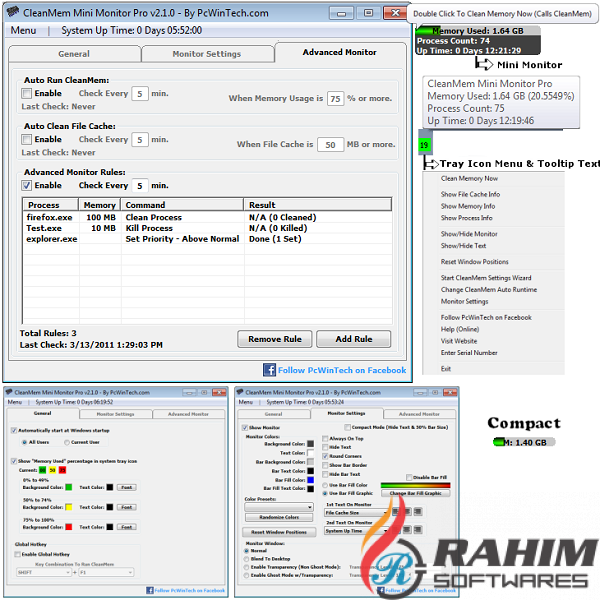Check Compact Mode option
Image resolution: width=600 pixels, height=600 pixels.
(347, 427)
